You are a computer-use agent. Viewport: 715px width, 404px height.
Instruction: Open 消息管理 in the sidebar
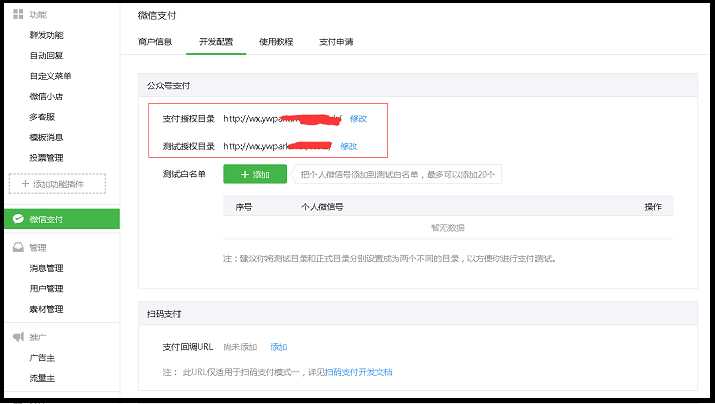click(x=47, y=268)
